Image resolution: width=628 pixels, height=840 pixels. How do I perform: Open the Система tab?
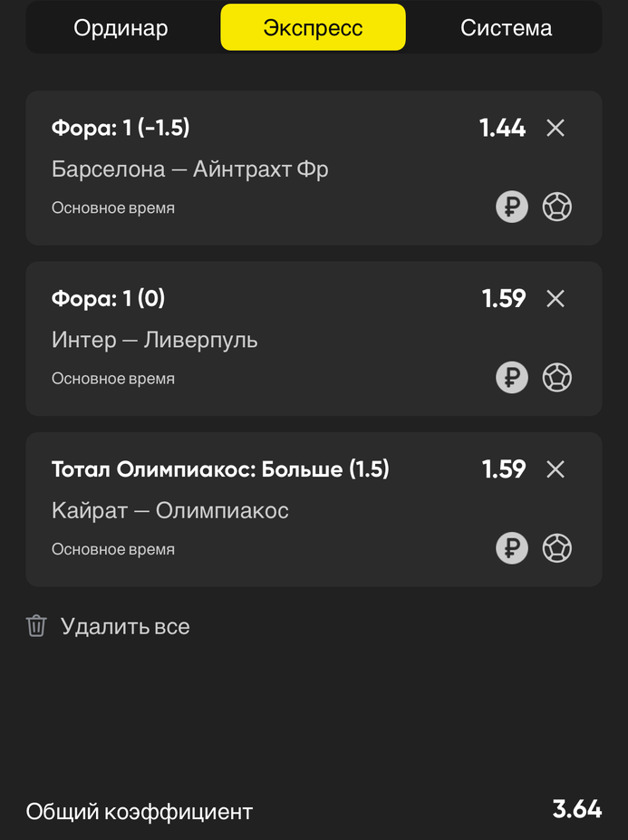[x=506, y=28]
